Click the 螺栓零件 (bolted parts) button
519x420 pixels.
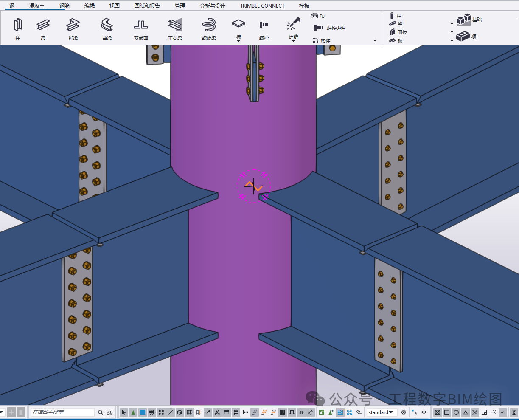(330, 28)
